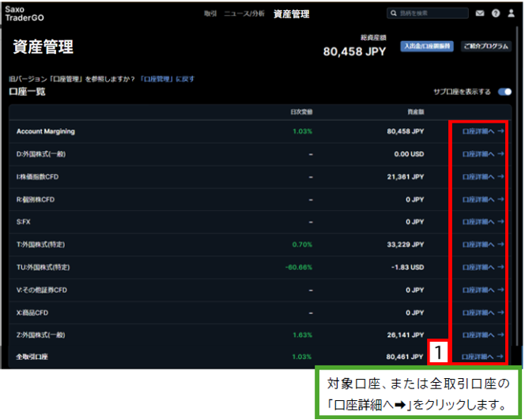Open 口座詳細へ for S:FX
Viewport: 525px width, 420px height.
click(483, 221)
